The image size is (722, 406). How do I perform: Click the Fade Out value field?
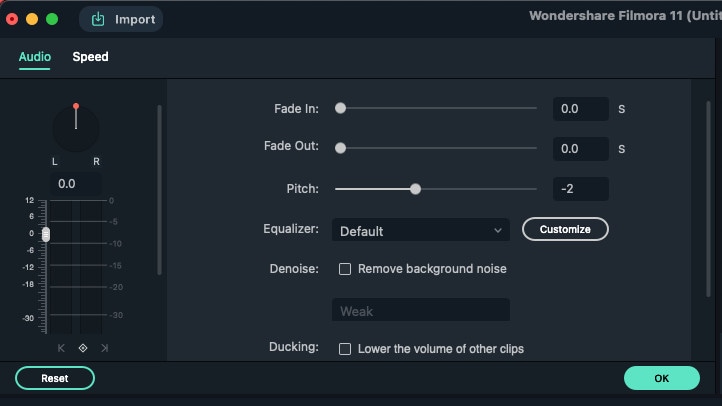580,149
